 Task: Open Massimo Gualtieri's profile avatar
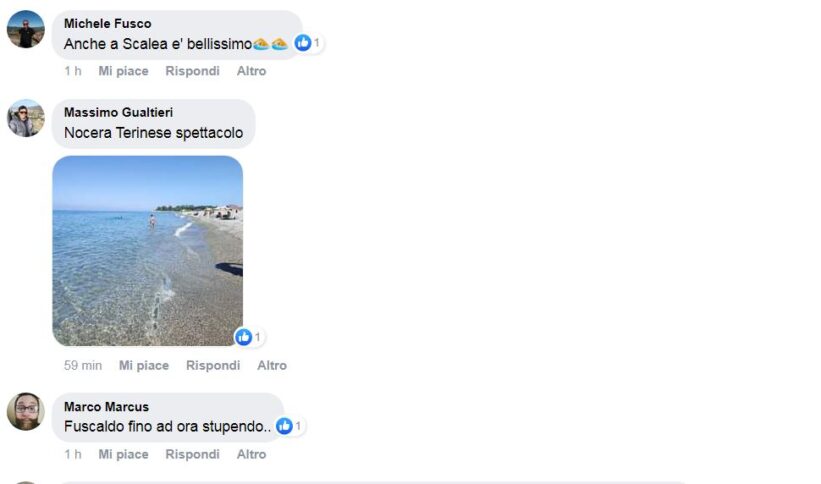[26, 118]
